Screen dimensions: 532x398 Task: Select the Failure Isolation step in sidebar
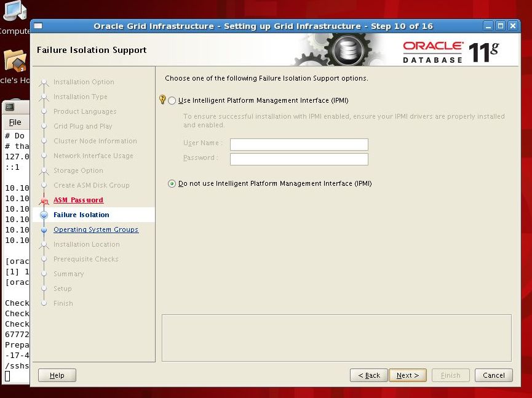click(x=81, y=215)
